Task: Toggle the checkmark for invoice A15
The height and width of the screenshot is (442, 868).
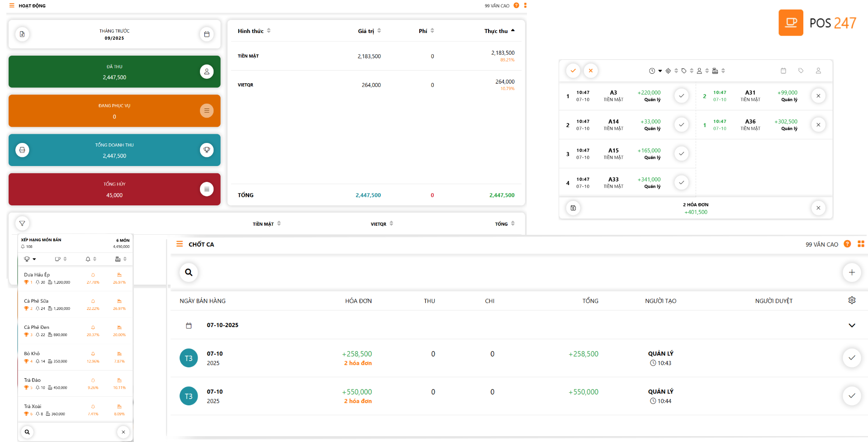Action: pos(681,154)
